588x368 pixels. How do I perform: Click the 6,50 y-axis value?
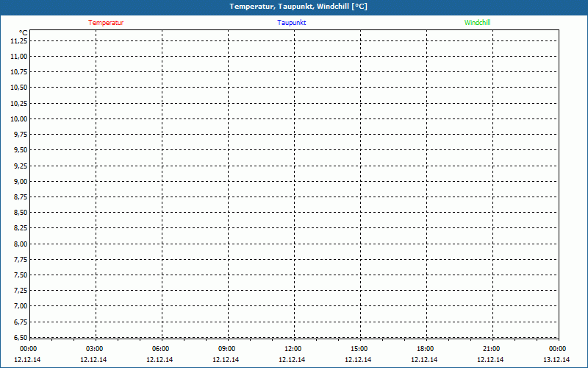coord(21,338)
